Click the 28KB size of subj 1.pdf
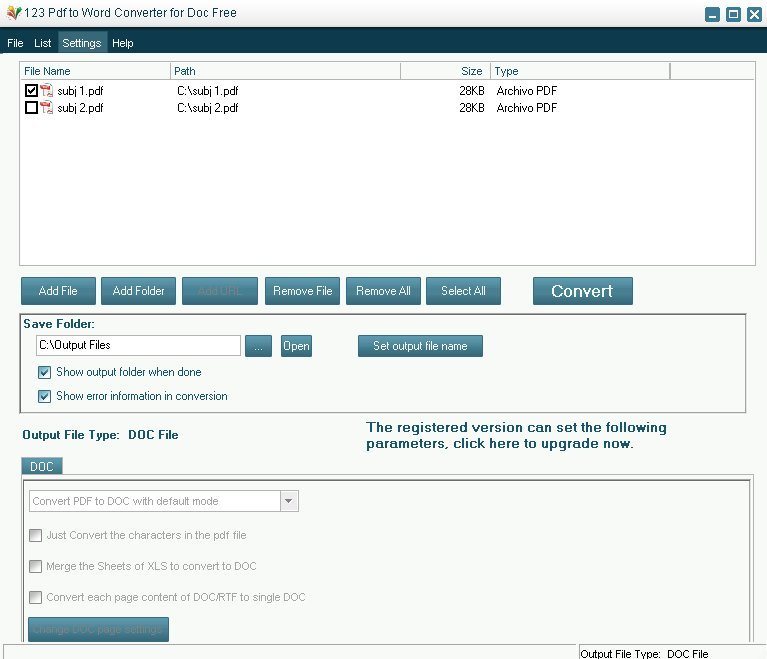The image size is (767, 659). [x=472, y=91]
